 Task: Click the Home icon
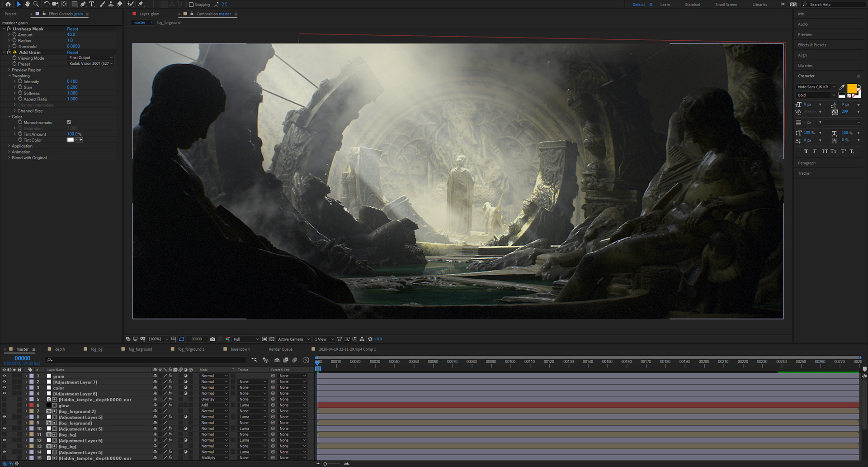click(x=8, y=4)
